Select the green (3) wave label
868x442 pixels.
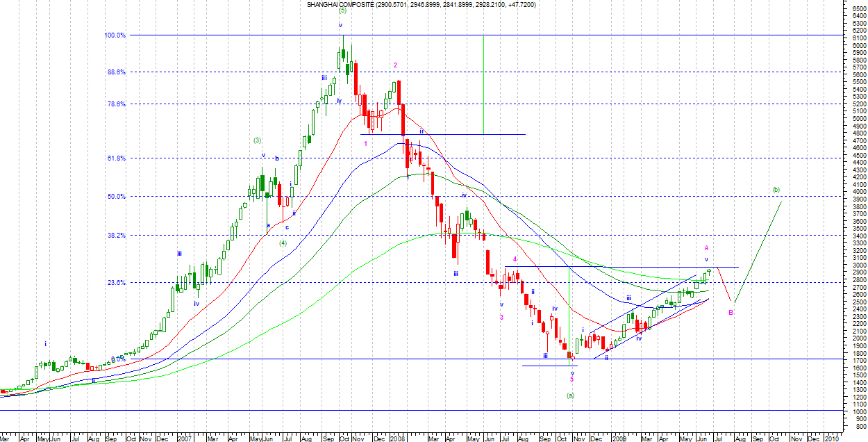(x=257, y=140)
